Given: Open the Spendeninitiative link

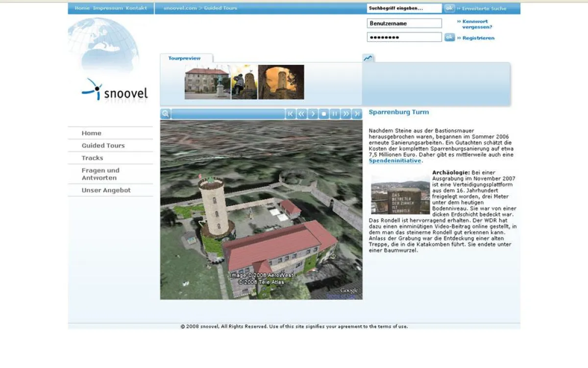Looking at the screenshot, I should coord(395,160).
